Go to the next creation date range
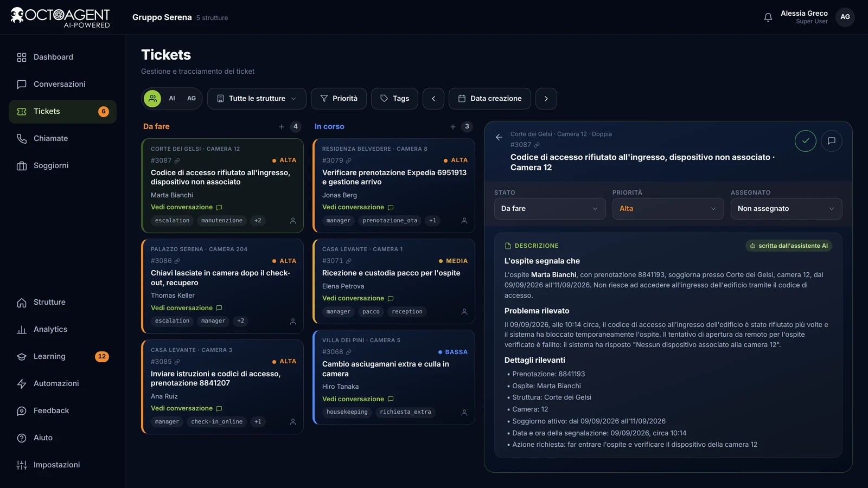868x488 pixels. (546, 99)
